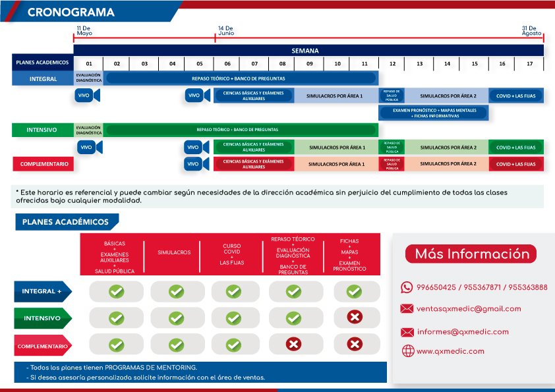Click the blue INTEGRAL label in the schedule
Viewport: 555px width, 392px height.
[43, 78]
